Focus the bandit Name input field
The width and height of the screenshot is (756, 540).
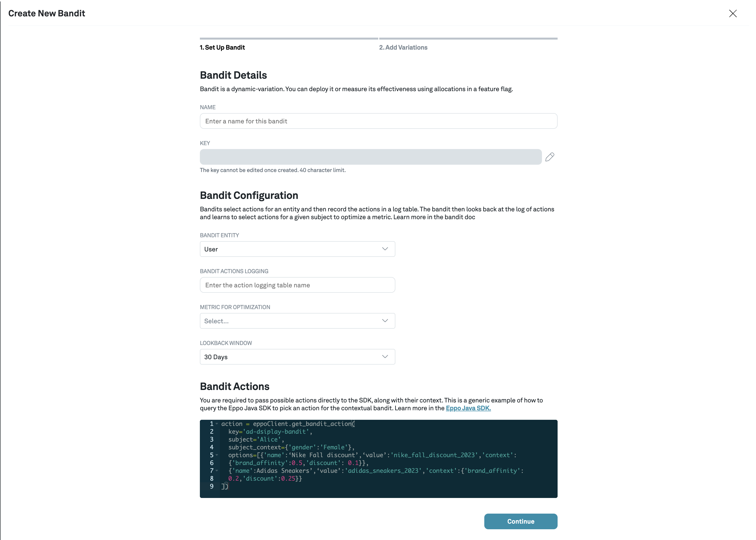pyautogui.click(x=378, y=121)
